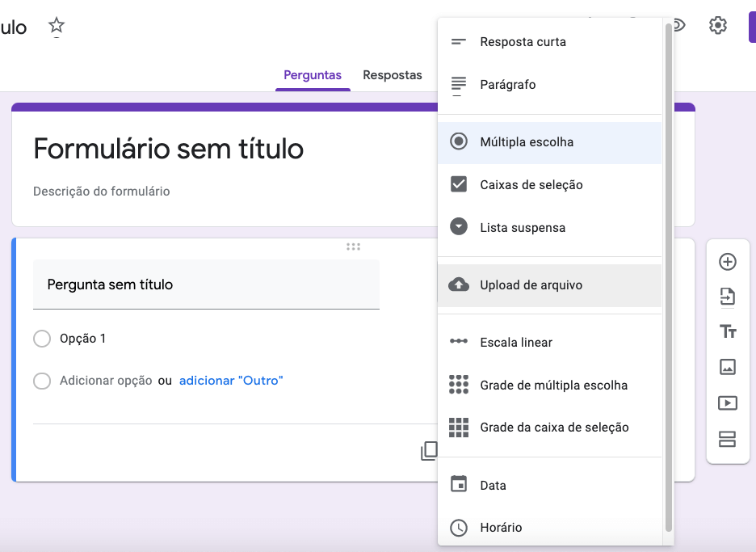Add a video from the sidebar
The width and height of the screenshot is (756, 552).
pos(728,402)
